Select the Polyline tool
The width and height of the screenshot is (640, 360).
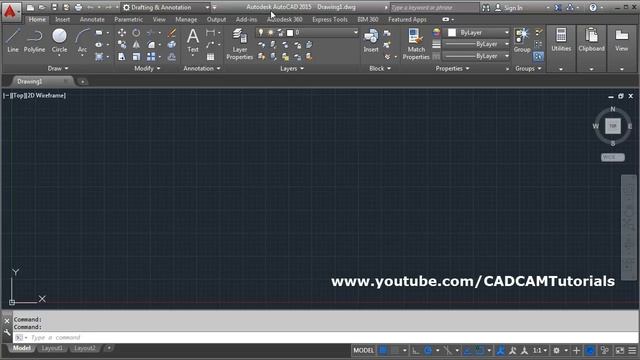pos(34,40)
